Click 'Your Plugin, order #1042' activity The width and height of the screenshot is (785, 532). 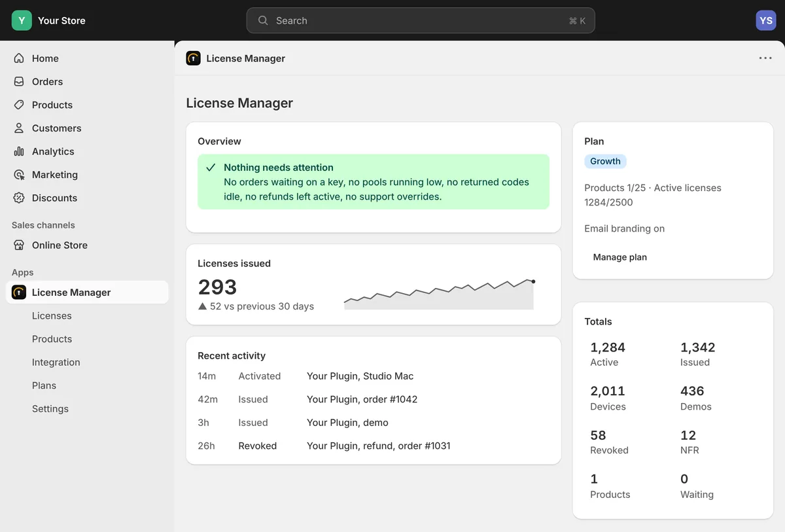362,399
